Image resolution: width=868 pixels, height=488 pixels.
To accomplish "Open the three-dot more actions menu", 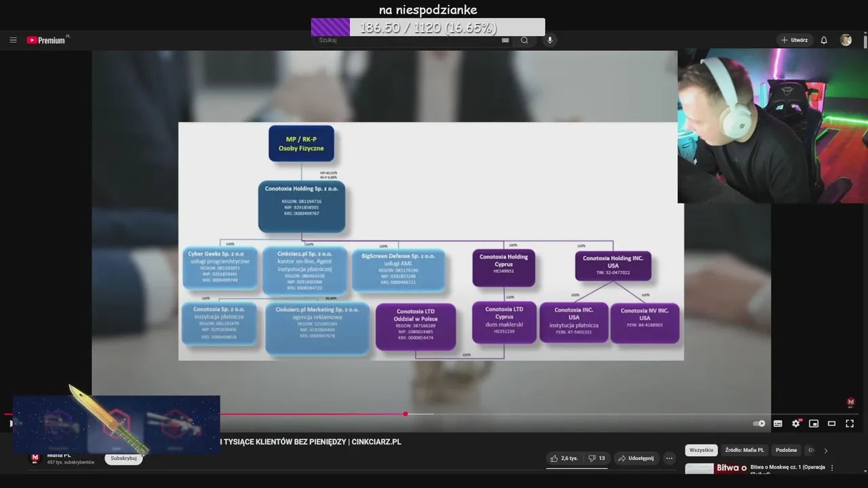I will 669,458.
